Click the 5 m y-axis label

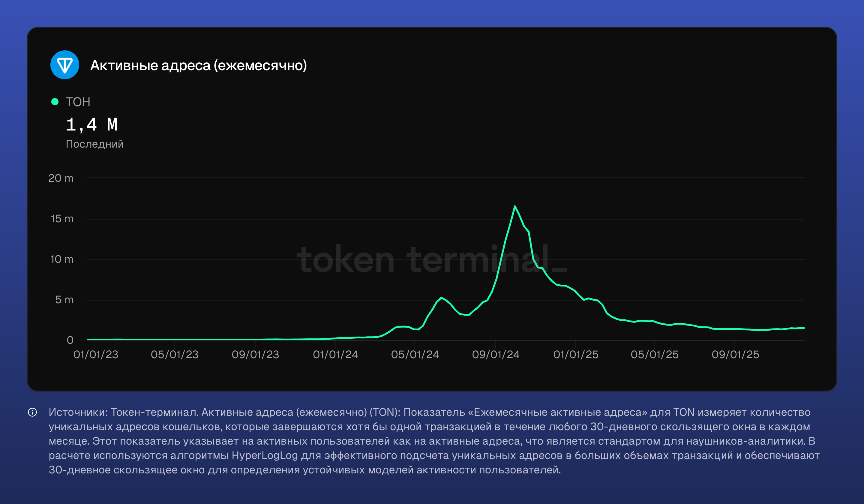tap(64, 300)
